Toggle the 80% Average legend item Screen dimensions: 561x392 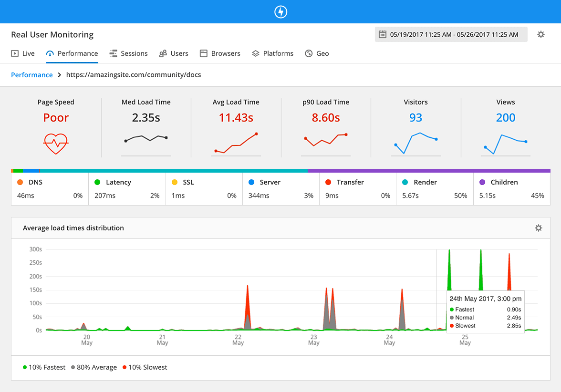93,367
